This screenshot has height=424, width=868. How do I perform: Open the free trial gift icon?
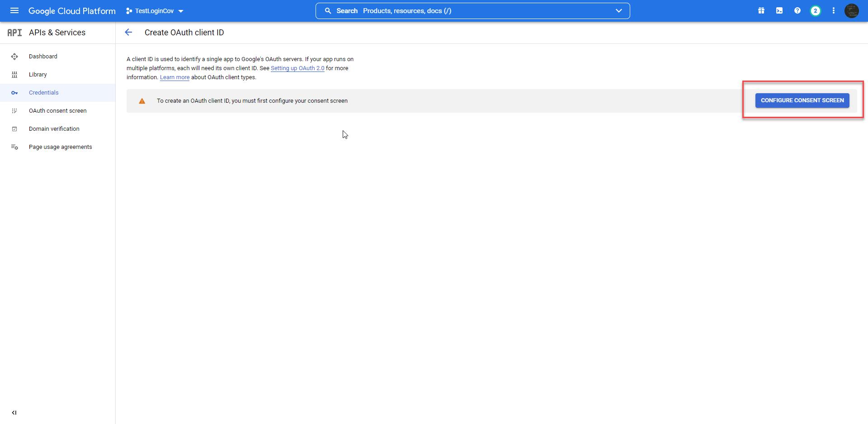click(x=761, y=10)
